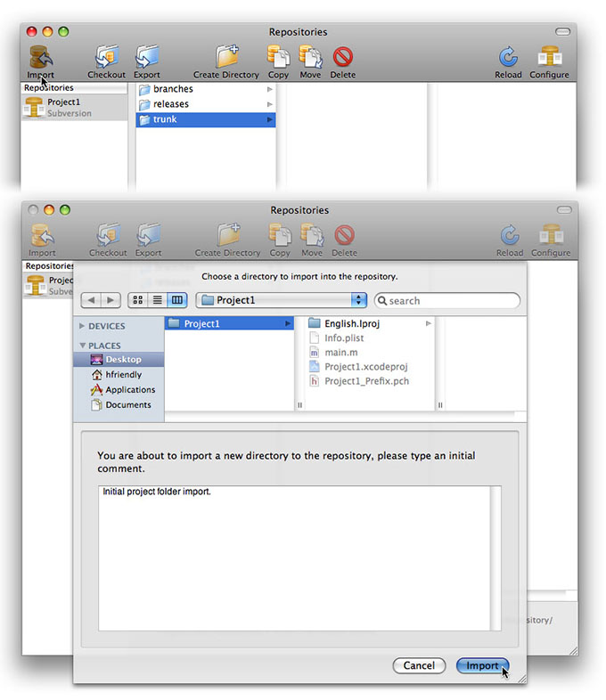606x700 pixels.
Task: Click Delete icon in top Repositories window
Action: 343,57
